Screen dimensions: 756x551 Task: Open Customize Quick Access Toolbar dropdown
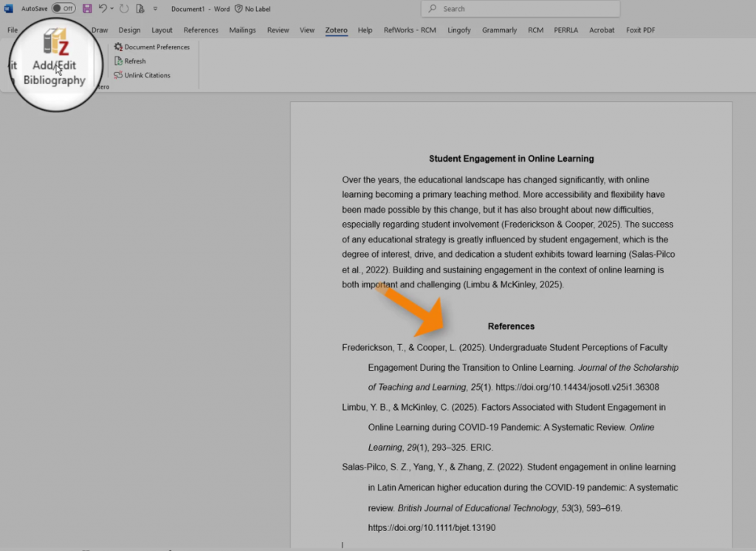[x=155, y=9]
